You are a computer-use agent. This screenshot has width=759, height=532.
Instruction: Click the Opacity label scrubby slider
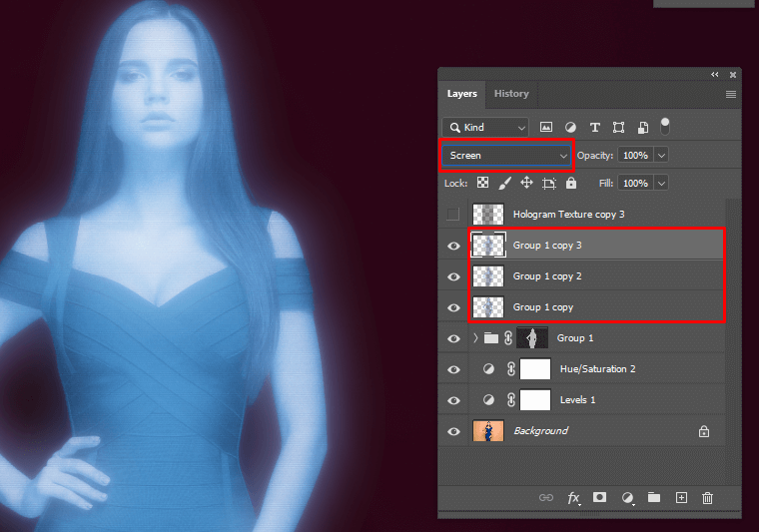[x=595, y=156]
